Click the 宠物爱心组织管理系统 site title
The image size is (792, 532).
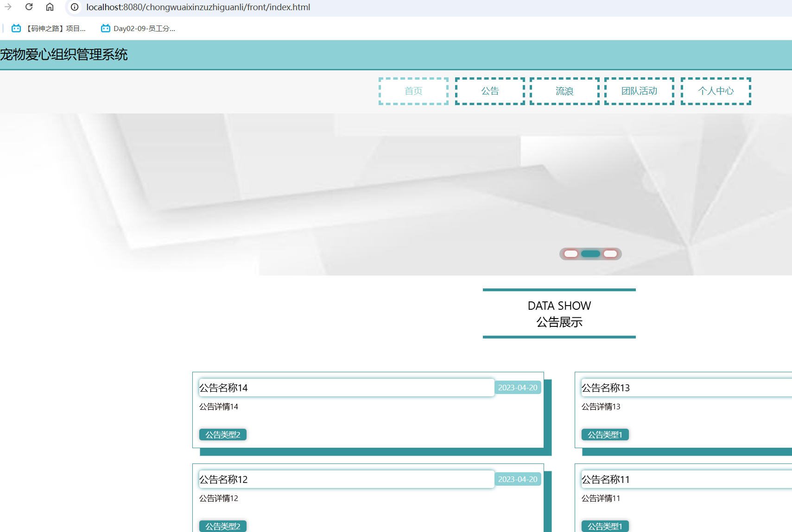pyautogui.click(x=64, y=55)
